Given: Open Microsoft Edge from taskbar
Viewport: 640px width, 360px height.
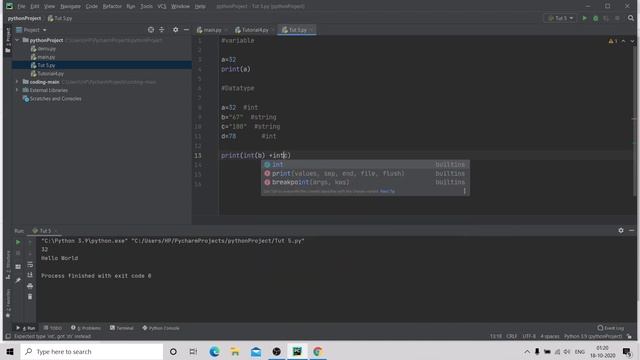Looking at the screenshot, I should pos(214,351).
